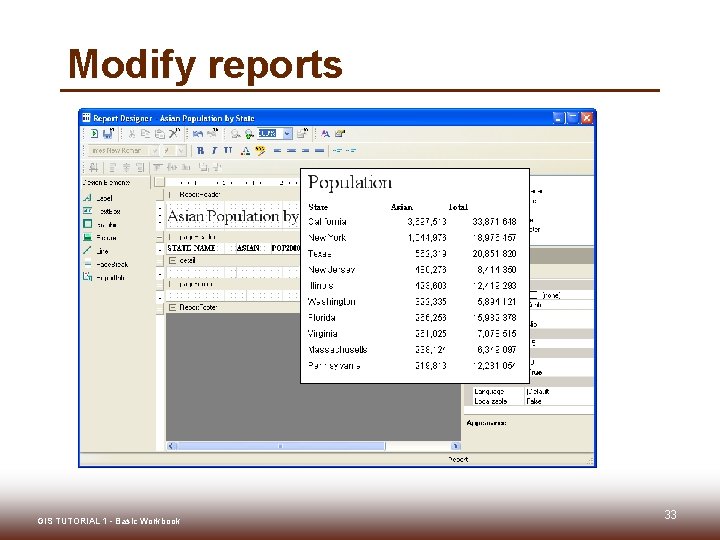Image resolution: width=720 pixels, height=540 pixels.
Task: Click the horizontal scrollbar left arrow
Action: (172, 446)
